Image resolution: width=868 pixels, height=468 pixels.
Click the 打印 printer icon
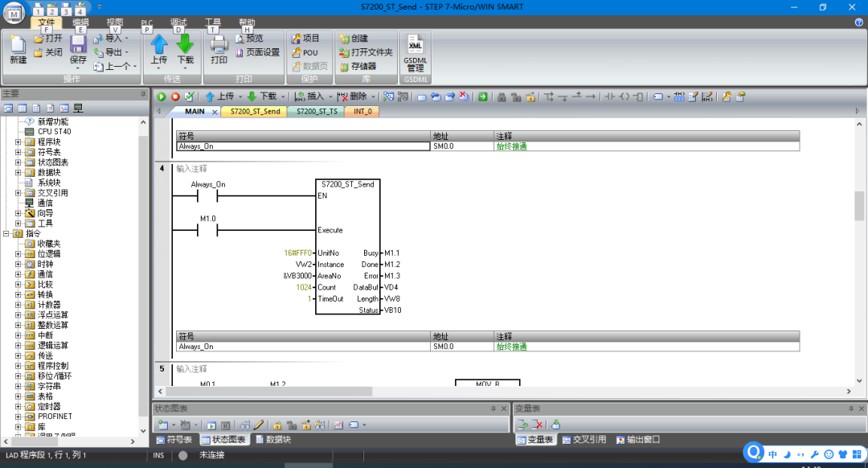(219, 44)
